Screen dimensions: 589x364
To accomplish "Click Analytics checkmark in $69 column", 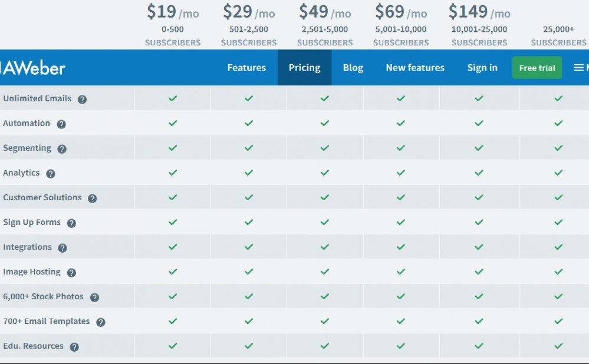I will [x=401, y=173].
